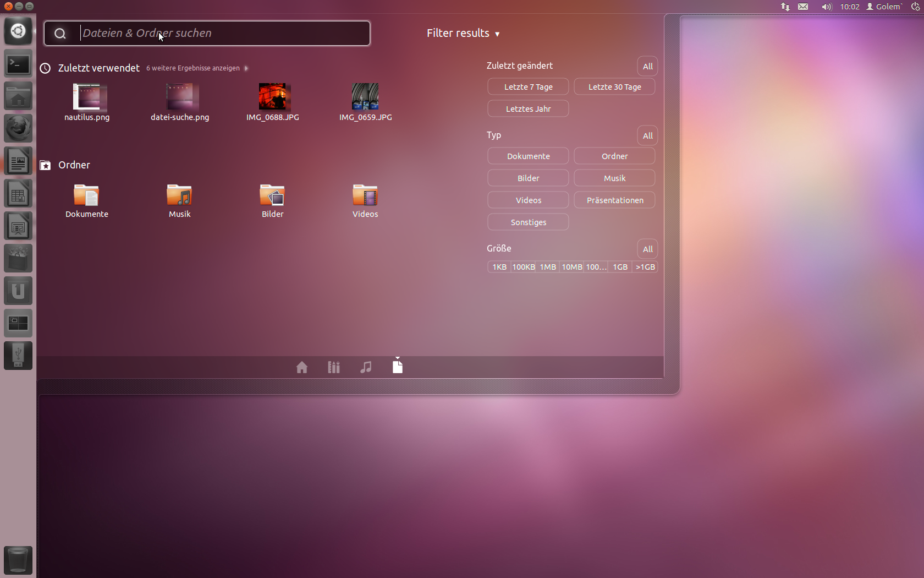This screenshot has height=578, width=924.
Task: Enable the 'Bilder' type filter
Action: [x=527, y=178]
